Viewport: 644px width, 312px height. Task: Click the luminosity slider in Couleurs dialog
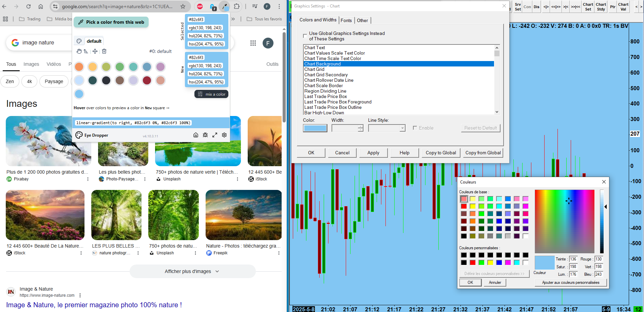[x=602, y=221]
